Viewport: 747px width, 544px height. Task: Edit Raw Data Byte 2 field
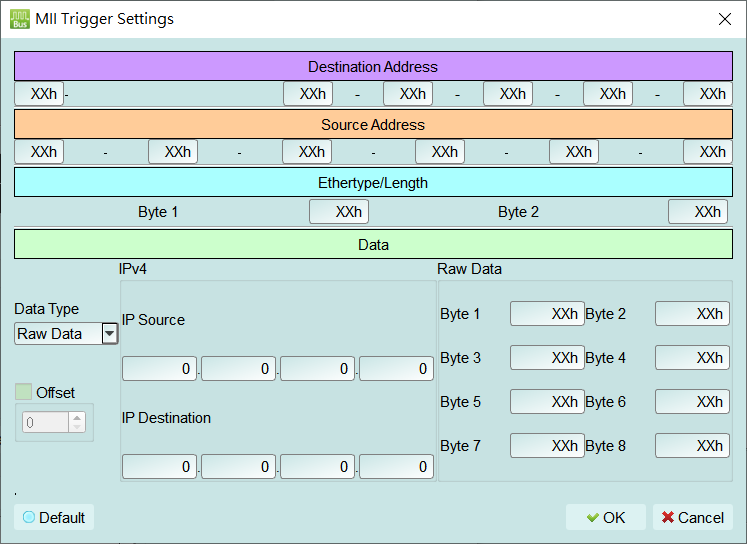pyautogui.click(x=692, y=313)
